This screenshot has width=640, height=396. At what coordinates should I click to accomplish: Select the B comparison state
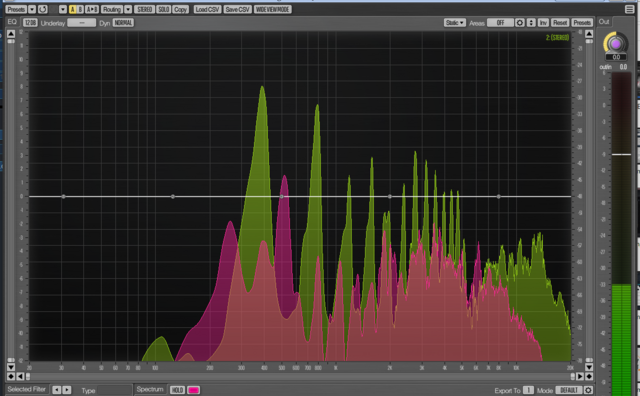click(x=80, y=9)
